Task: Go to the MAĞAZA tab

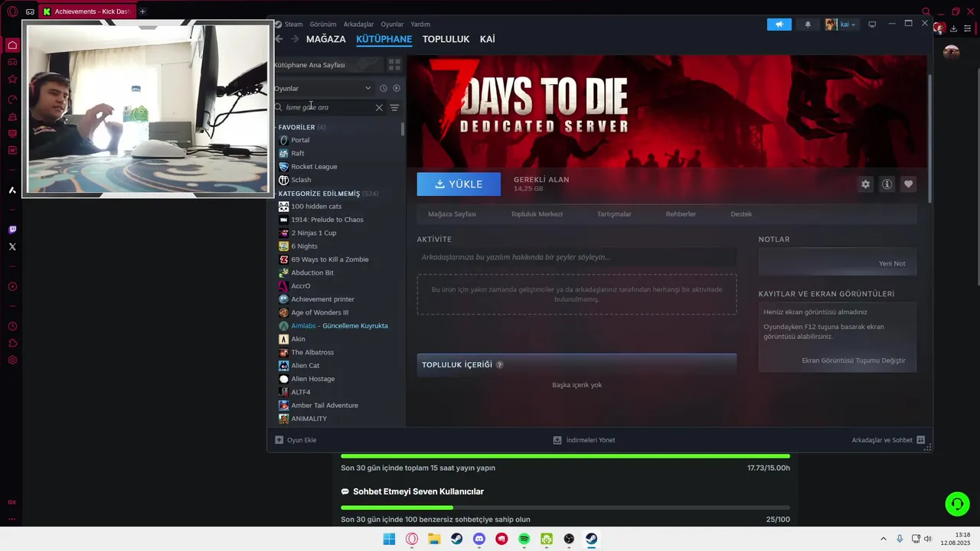Action: [x=326, y=39]
